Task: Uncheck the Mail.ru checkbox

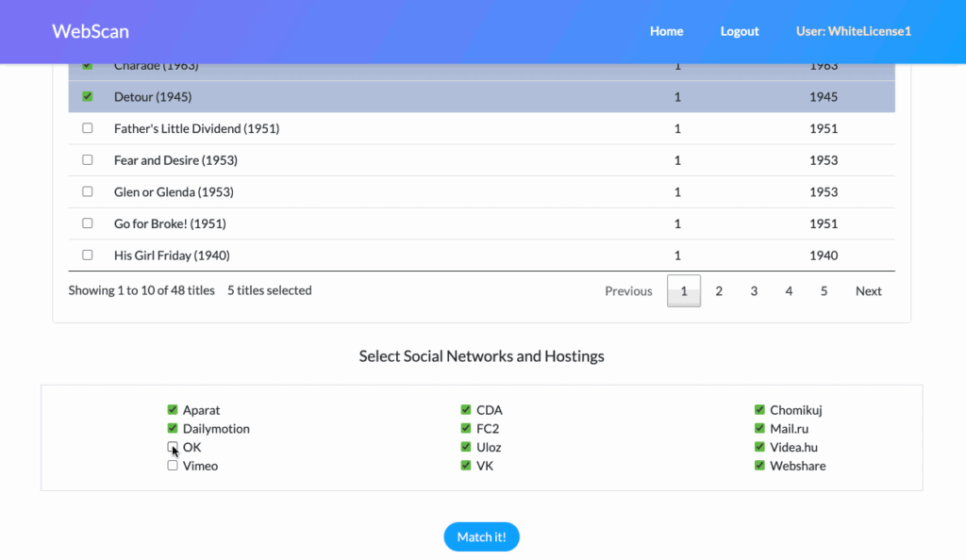Action: [x=759, y=428]
